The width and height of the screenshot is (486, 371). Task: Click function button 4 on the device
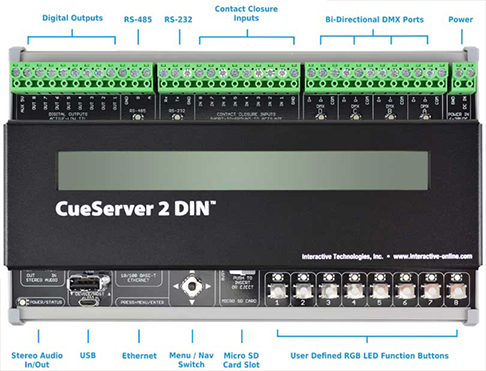pos(354,291)
